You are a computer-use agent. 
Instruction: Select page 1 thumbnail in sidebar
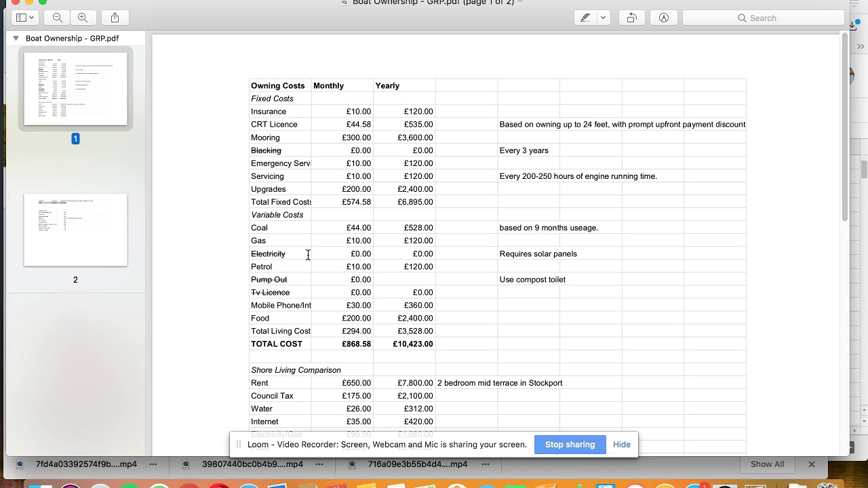[x=75, y=89]
